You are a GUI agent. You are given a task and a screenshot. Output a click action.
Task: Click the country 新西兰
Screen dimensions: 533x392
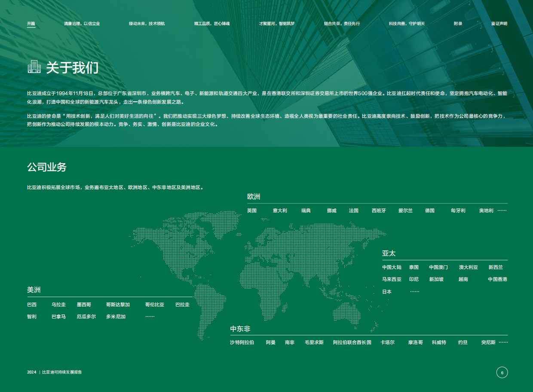(496, 267)
